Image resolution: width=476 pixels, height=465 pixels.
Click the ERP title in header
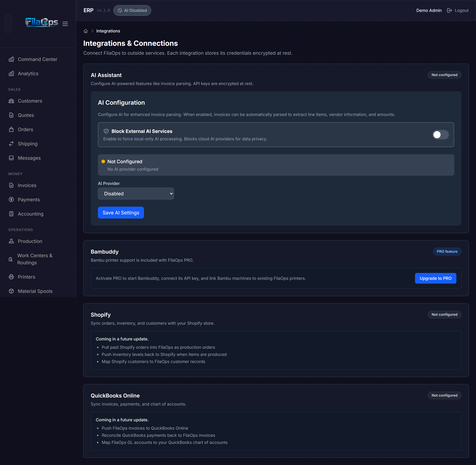pos(89,10)
